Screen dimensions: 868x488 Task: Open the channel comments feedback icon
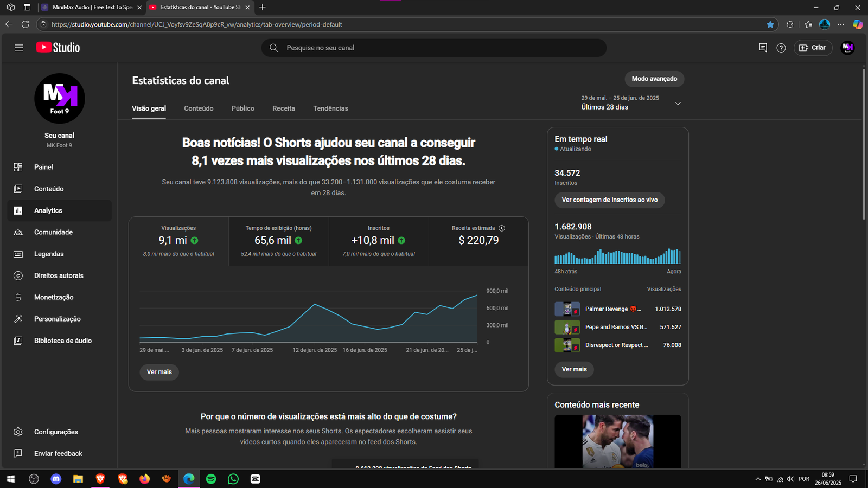(763, 48)
